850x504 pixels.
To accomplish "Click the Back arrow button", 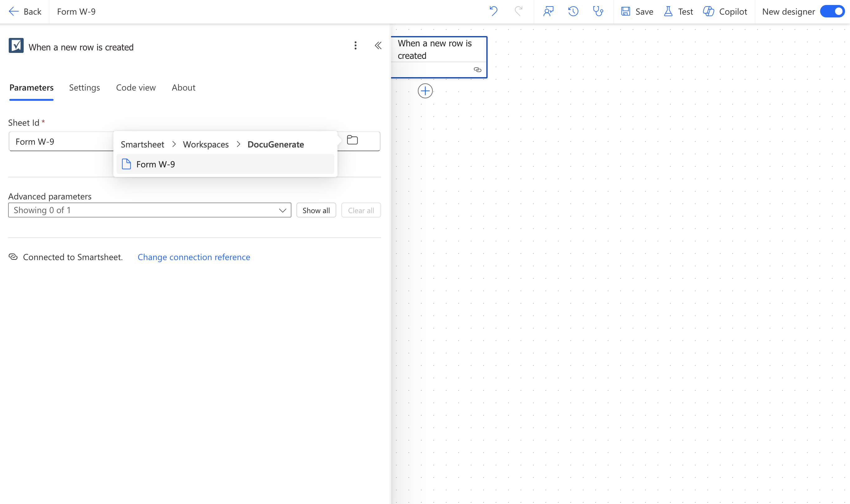I will [25, 12].
